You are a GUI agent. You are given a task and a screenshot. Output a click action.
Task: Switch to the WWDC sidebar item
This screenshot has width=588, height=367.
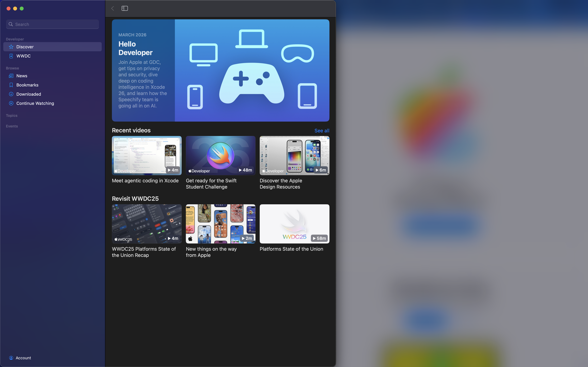[x=23, y=56]
